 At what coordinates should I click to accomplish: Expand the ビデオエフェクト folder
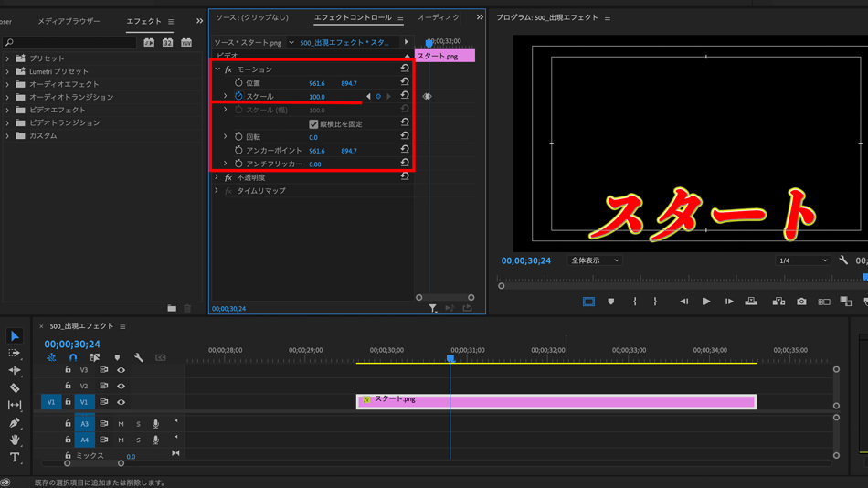[7, 110]
